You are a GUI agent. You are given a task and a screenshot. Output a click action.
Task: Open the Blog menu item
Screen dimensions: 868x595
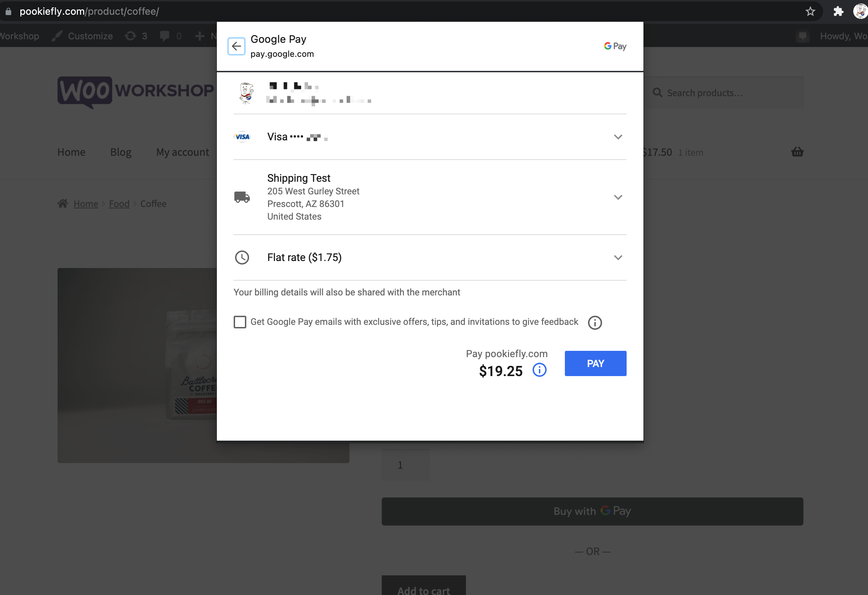click(x=121, y=152)
